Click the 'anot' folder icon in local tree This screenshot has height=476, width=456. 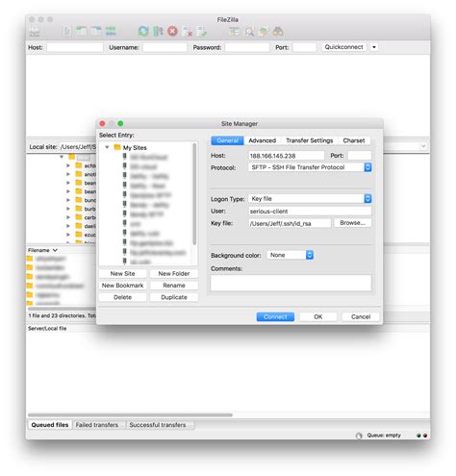(79, 174)
